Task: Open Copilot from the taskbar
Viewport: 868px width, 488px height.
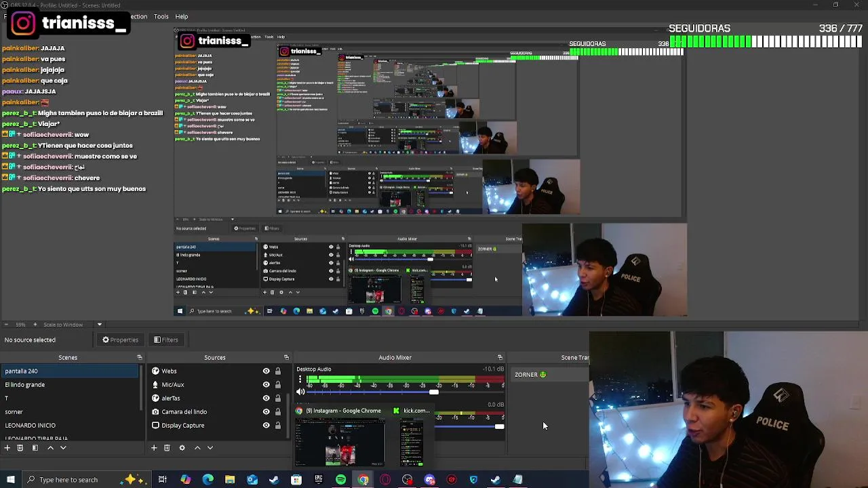Action: (185, 480)
